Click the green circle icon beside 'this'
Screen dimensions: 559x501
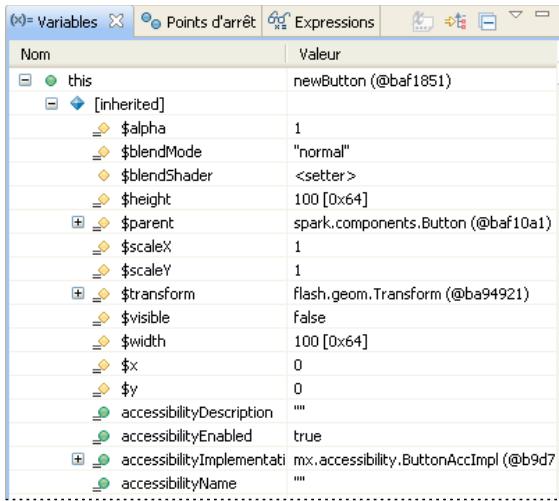coord(51,81)
